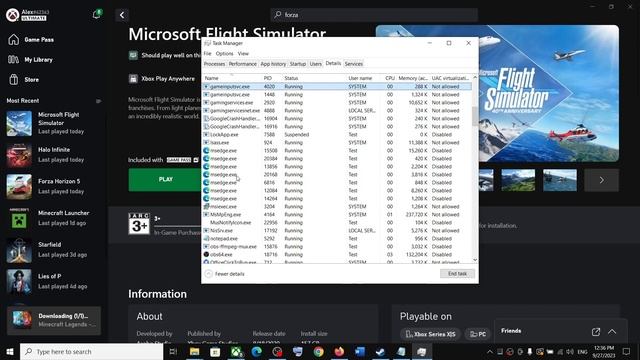This screenshot has height=360, width=640.
Task: Click the green PLAY button
Action: 165,180
